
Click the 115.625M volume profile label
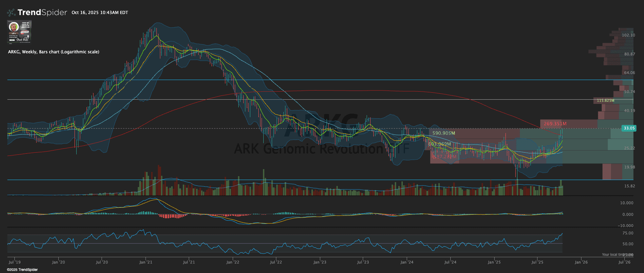click(x=605, y=101)
